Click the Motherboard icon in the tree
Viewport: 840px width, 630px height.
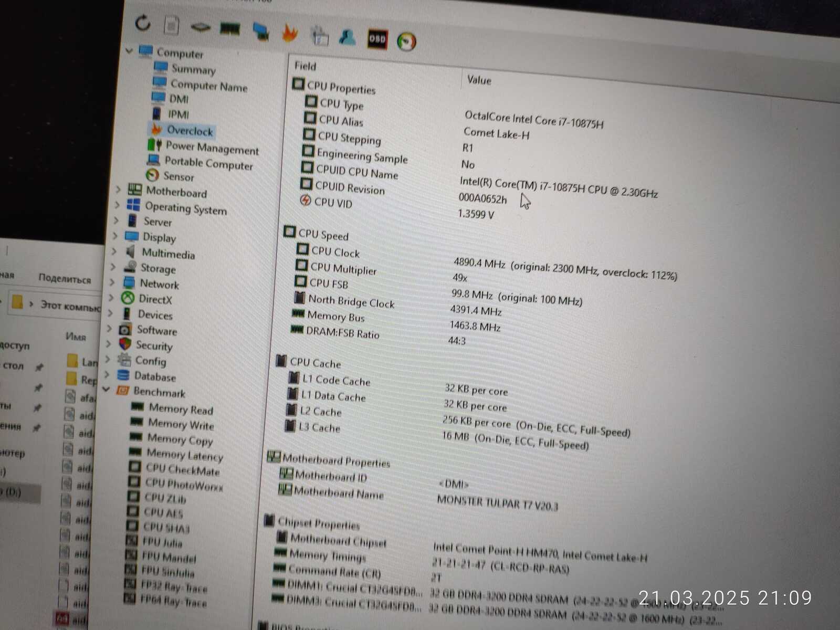[135, 189]
